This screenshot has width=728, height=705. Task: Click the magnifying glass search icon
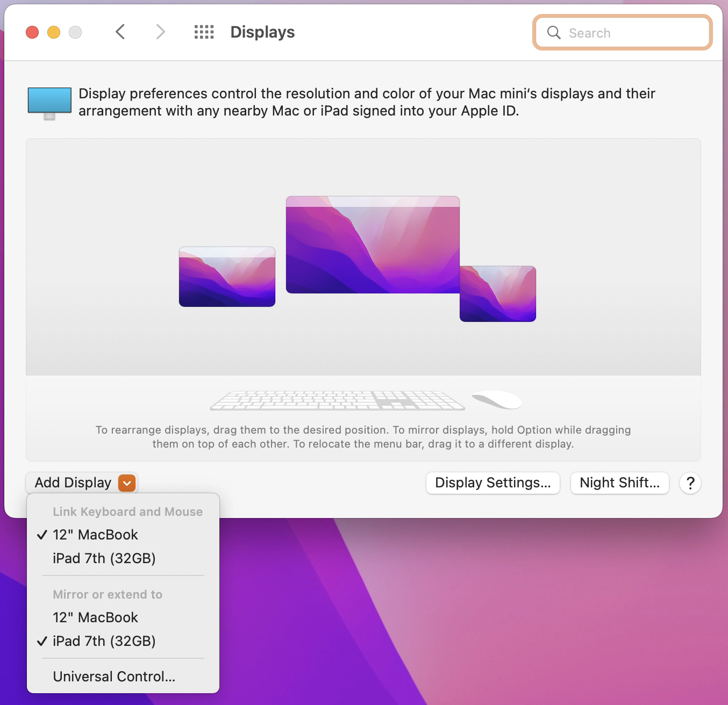pos(554,33)
